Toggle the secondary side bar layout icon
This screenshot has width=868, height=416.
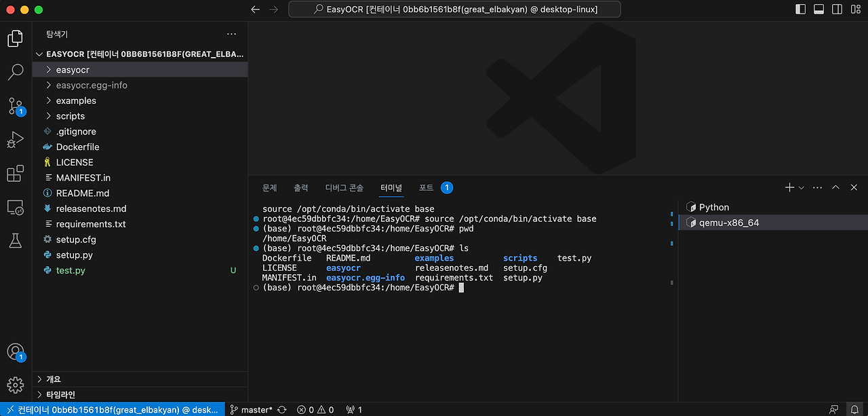coord(837,9)
